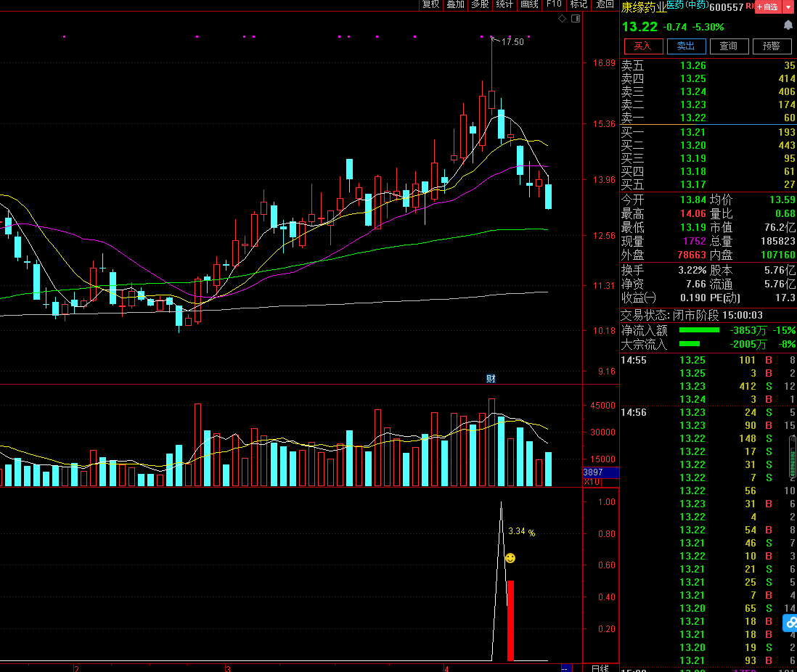The image size is (797, 672).
Task: Set an alert with 预警 button
Action: point(772,46)
